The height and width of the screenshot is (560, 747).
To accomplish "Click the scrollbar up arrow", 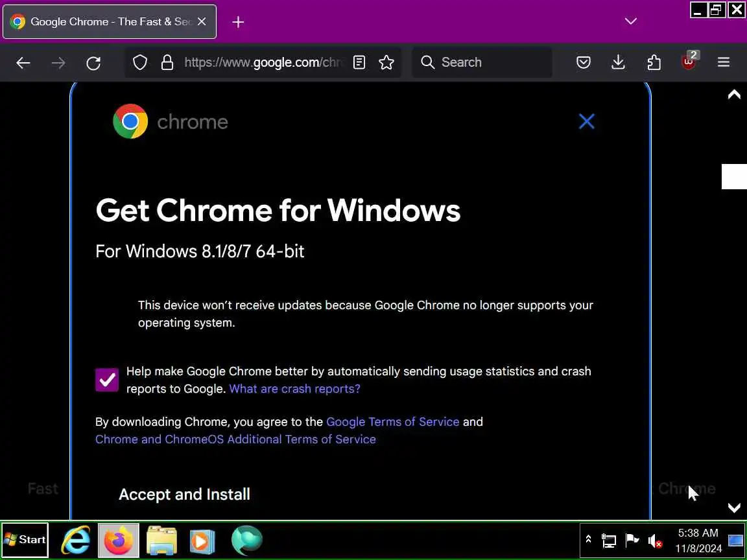I will tap(734, 94).
